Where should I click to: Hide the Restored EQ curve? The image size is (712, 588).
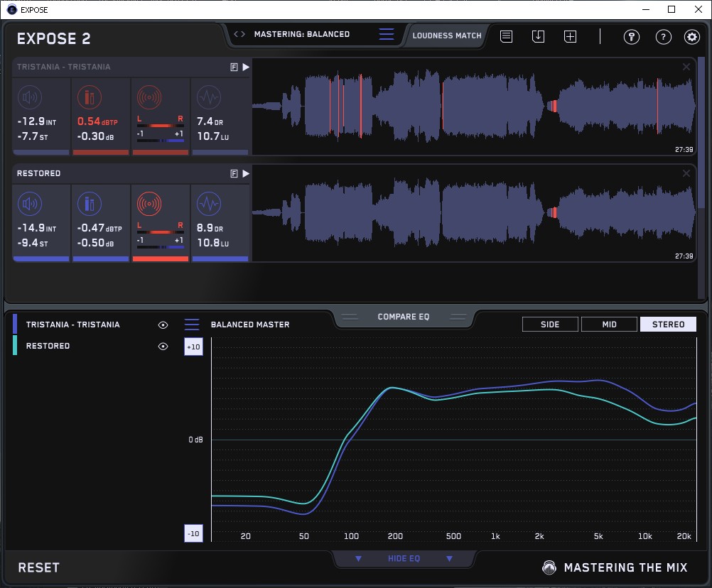click(163, 346)
